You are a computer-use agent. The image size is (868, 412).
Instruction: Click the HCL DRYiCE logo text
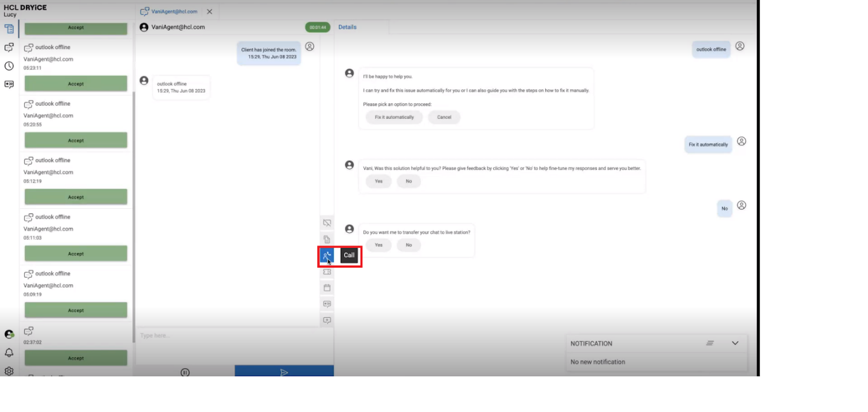[25, 7]
